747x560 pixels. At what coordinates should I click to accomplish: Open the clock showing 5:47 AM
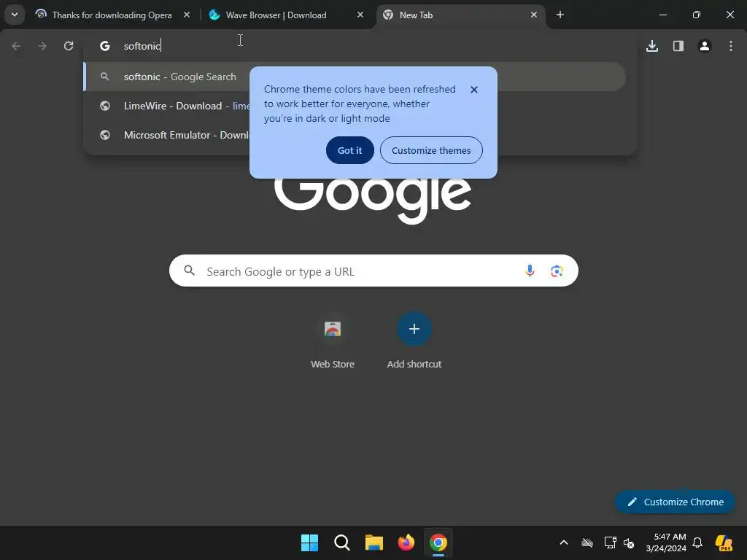pyautogui.click(x=666, y=542)
